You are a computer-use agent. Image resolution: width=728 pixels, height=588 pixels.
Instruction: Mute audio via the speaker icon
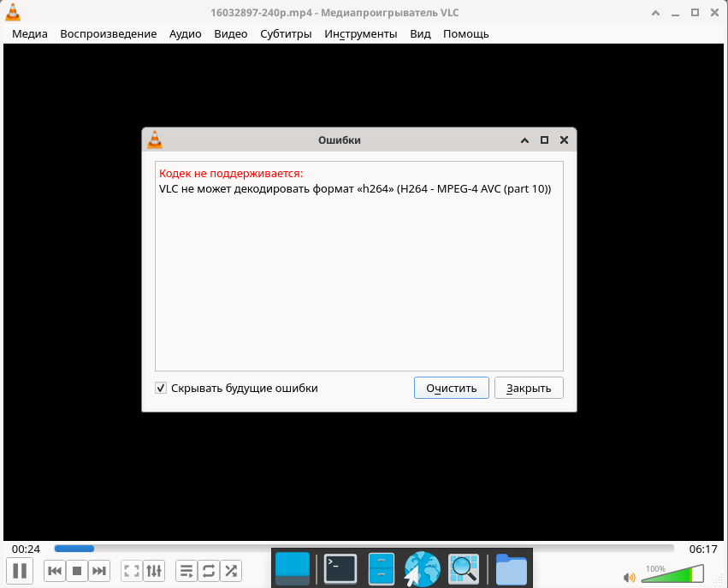click(629, 578)
